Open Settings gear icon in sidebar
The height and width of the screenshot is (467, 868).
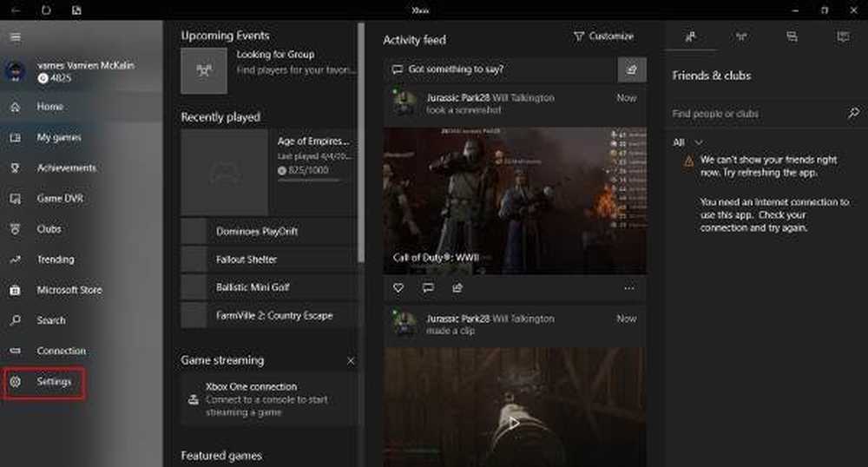pyautogui.click(x=16, y=381)
